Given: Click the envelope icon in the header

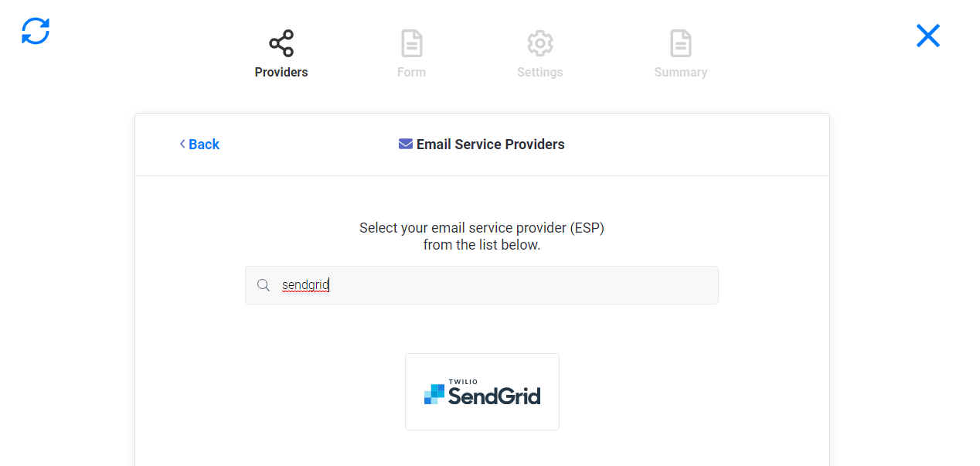Looking at the screenshot, I should coord(405,144).
